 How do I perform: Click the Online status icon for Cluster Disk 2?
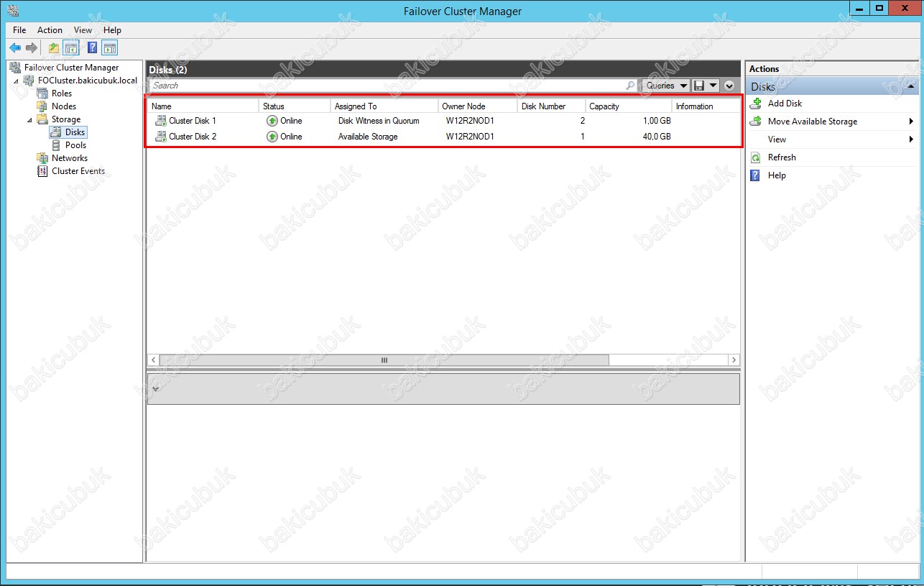coord(272,137)
